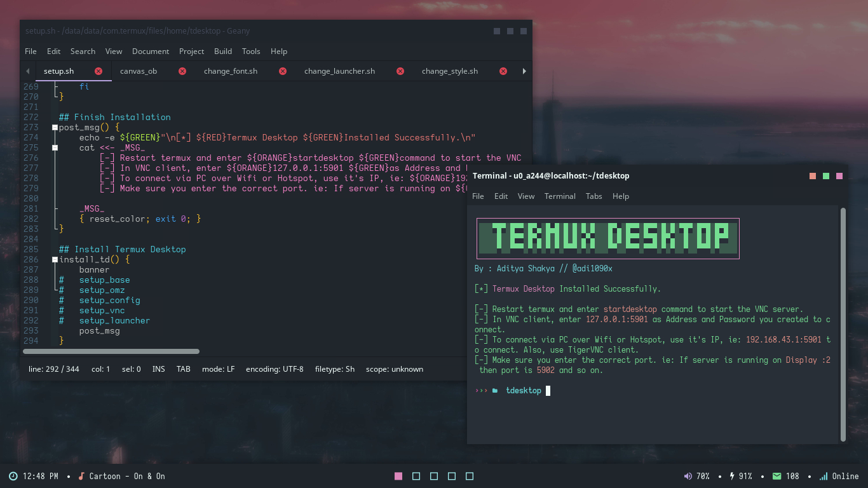
Task: Click the pink Terminal window button
Action: [x=839, y=176]
